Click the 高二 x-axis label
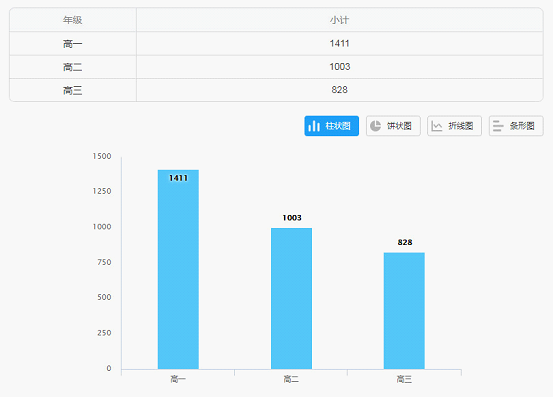 pos(291,379)
